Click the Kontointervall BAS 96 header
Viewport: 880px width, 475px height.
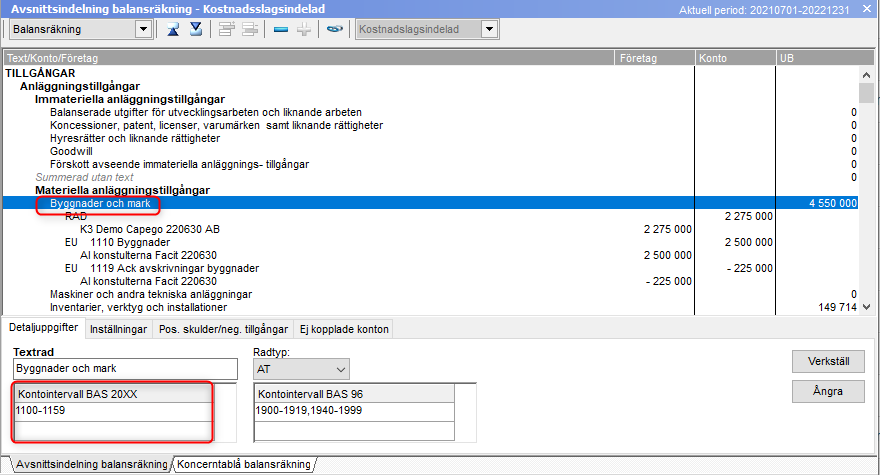tap(354, 394)
